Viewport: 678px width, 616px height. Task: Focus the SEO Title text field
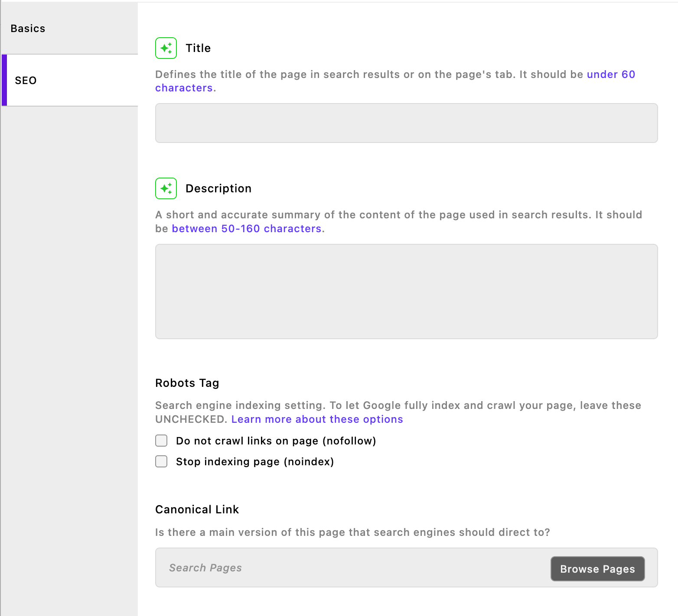click(406, 123)
